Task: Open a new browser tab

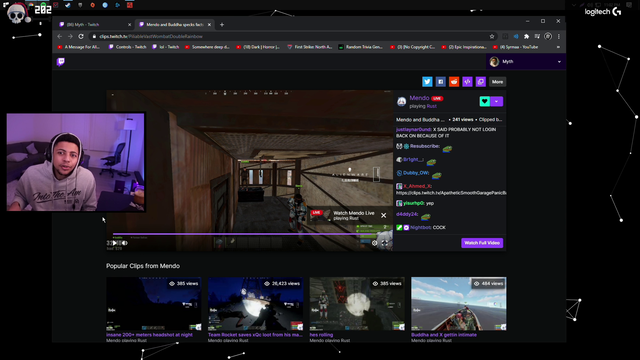Action: click(222, 24)
